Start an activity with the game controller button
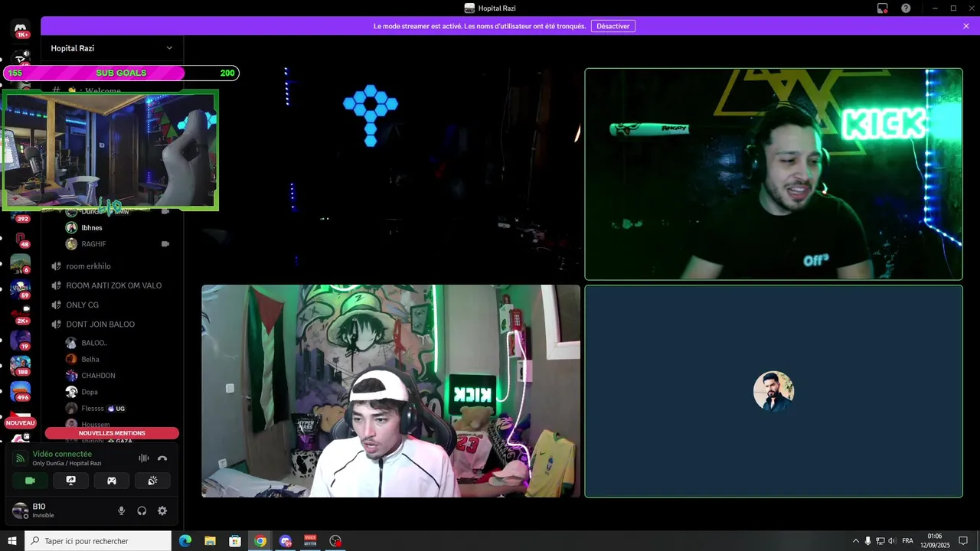 (112, 481)
